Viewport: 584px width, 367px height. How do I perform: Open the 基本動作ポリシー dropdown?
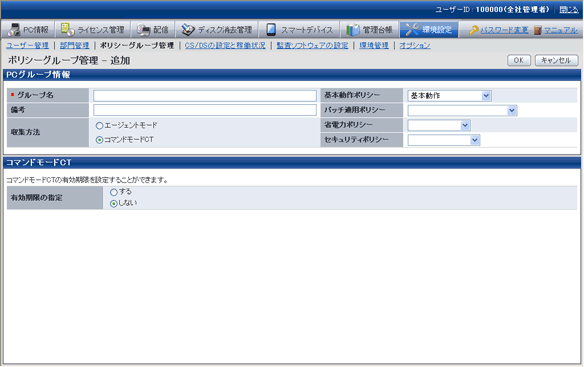point(449,96)
